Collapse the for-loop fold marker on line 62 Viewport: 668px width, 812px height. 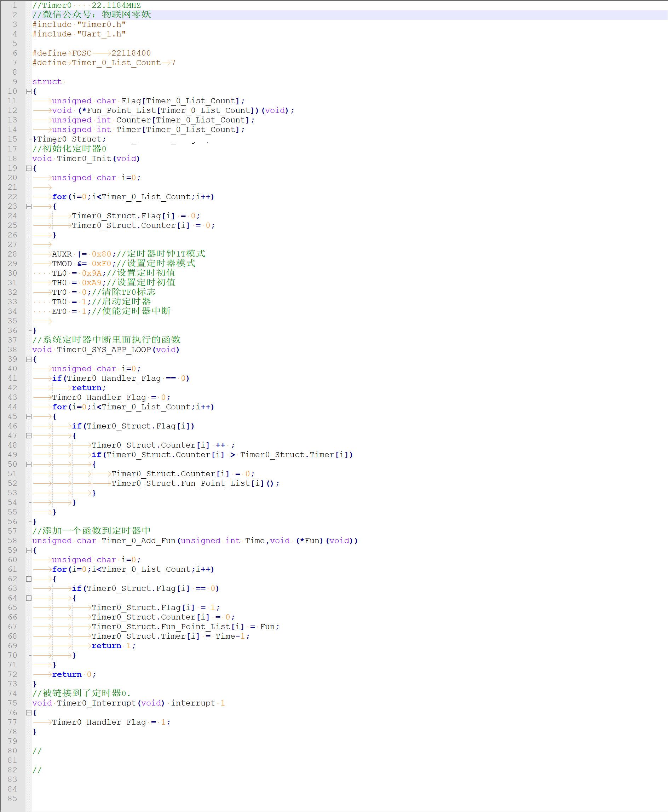(x=28, y=579)
